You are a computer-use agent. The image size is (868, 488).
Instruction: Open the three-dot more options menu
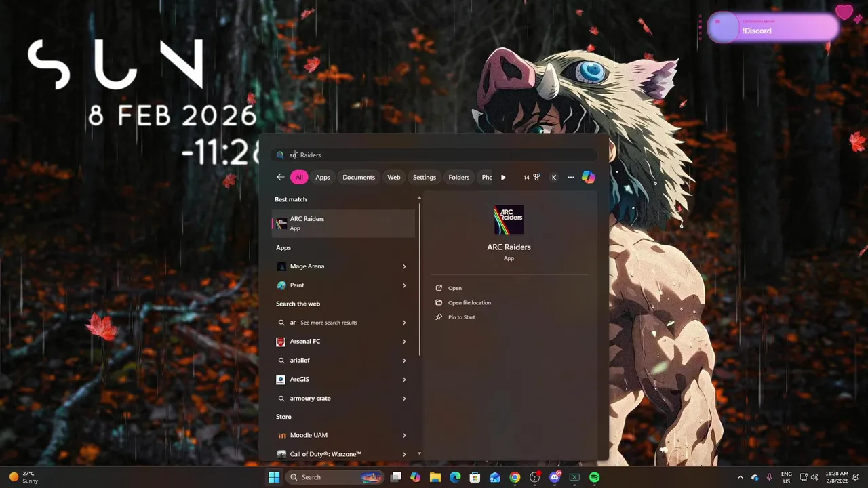571,177
